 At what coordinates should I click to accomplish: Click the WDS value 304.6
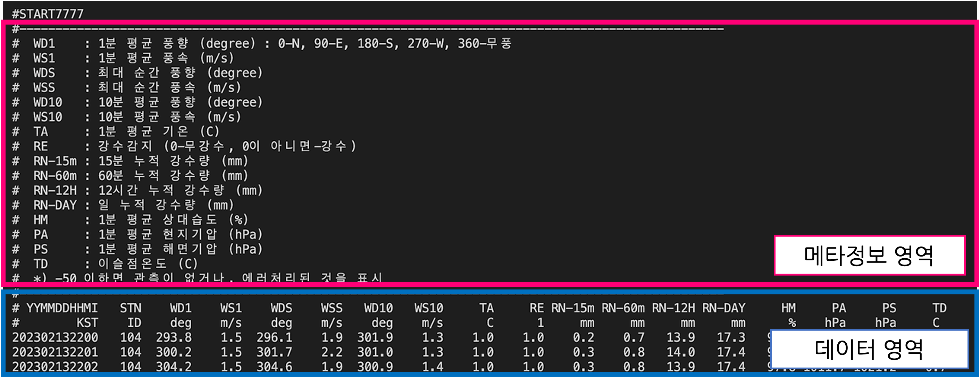tap(274, 367)
